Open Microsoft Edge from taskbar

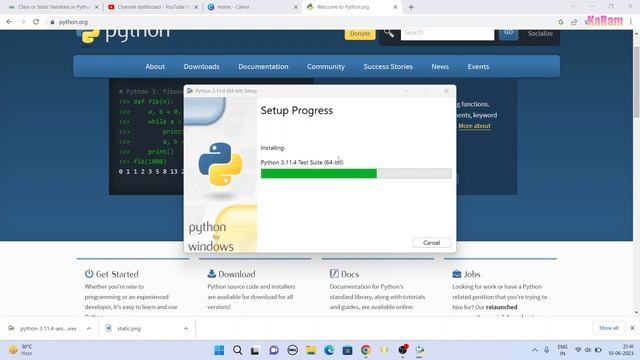point(329,350)
